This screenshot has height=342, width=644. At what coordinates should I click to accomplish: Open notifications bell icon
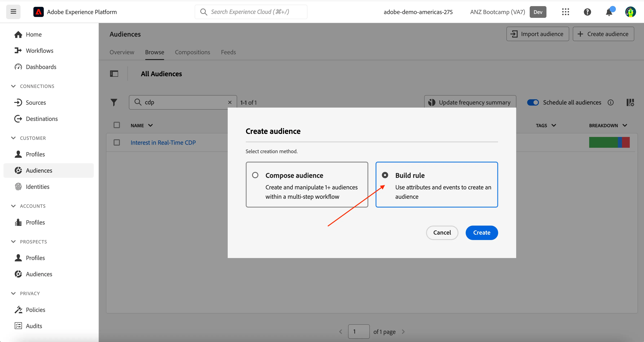tap(609, 12)
